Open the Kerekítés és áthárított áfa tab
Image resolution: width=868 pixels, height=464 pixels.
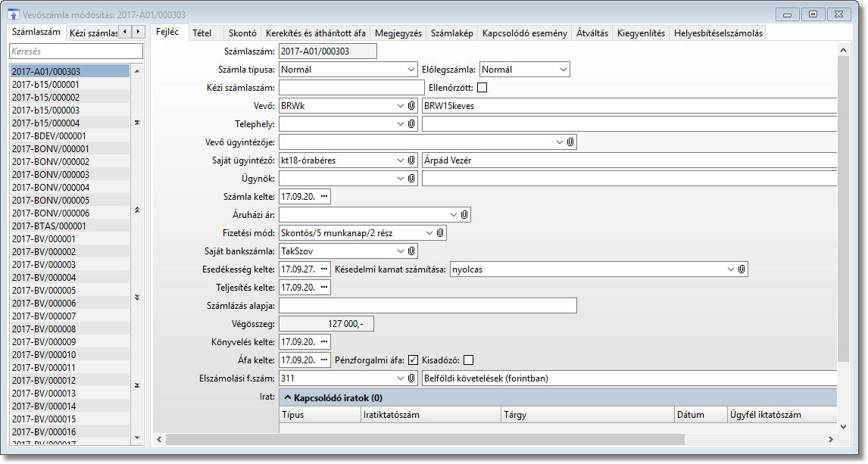(316, 33)
